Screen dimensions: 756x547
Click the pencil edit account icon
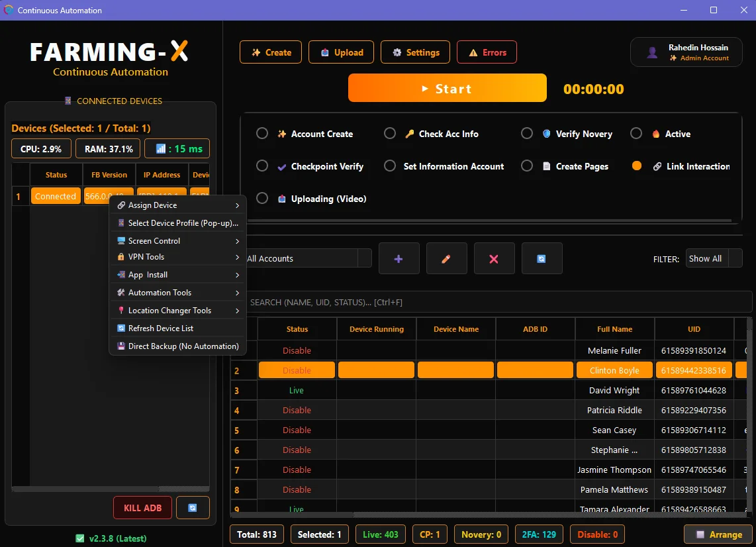446,258
